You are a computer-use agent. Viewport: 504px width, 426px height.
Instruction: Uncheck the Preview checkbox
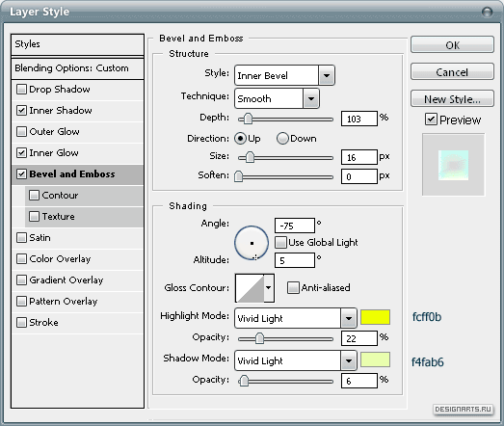point(431,120)
